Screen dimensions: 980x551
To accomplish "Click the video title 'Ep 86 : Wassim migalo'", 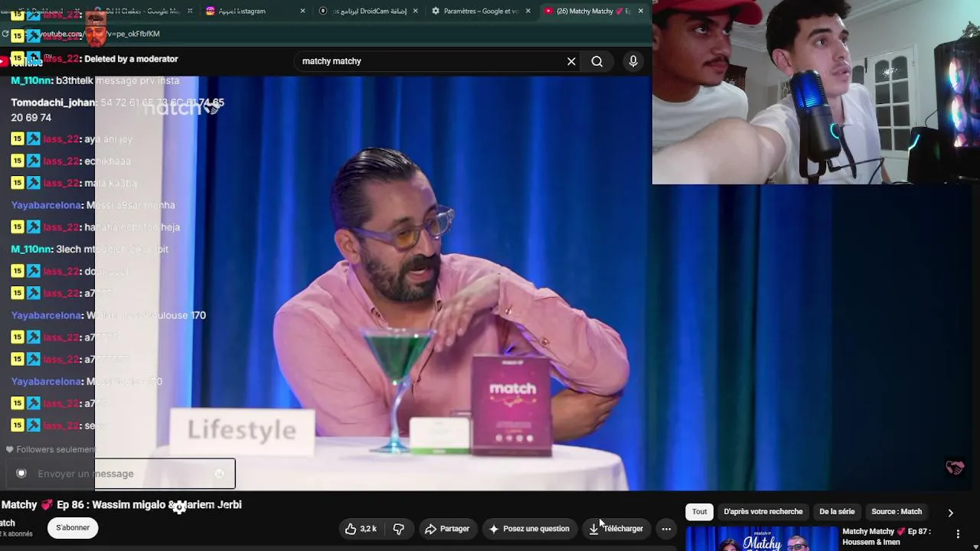I will pyautogui.click(x=121, y=505).
